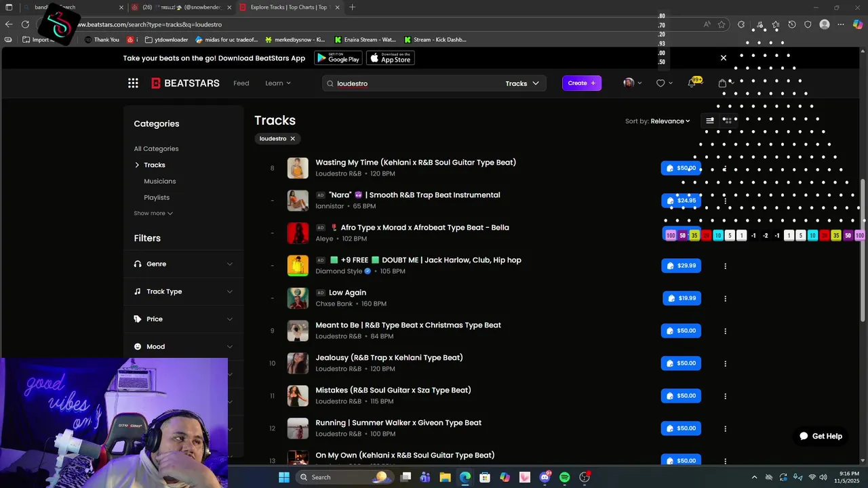The image size is (868, 488).
Task: Open the App Store badge
Action: click(x=391, y=58)
